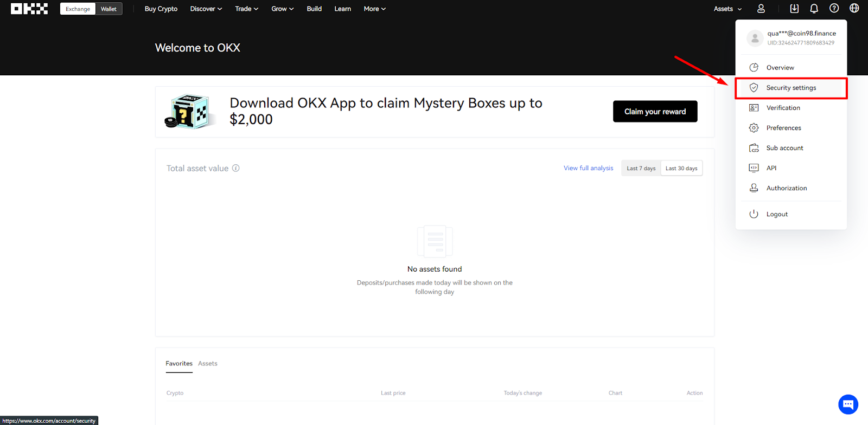This screenshot has width=868, height=425.
Task: Select Overview in account menu
Action: coord(791,68)
